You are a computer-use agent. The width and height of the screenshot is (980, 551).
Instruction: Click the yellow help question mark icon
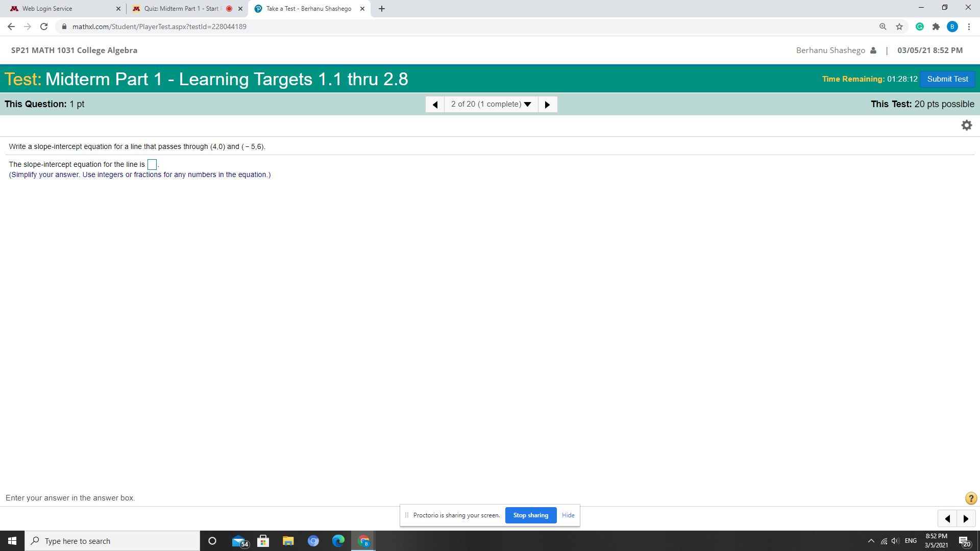(971, 498)
